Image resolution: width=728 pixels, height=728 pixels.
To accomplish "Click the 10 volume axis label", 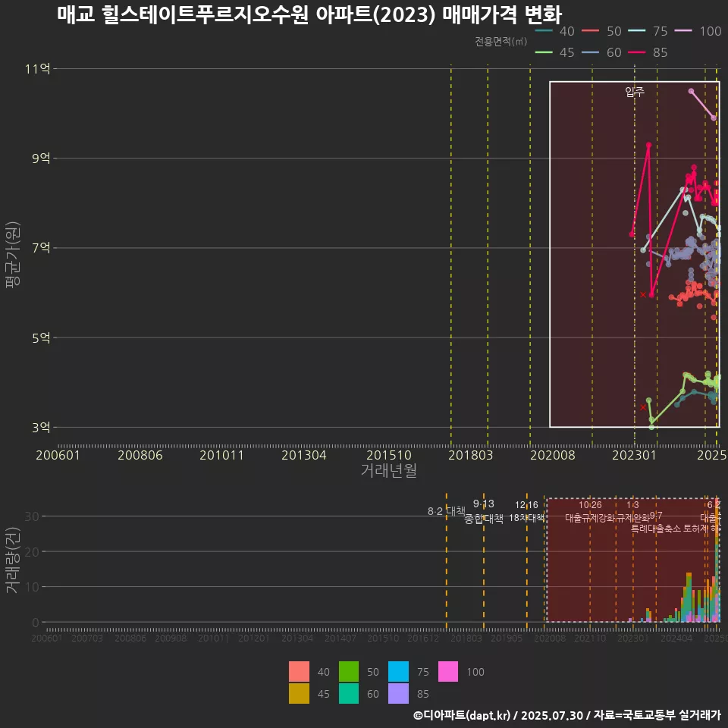I will pyautogui.click(x=32, y=587).
